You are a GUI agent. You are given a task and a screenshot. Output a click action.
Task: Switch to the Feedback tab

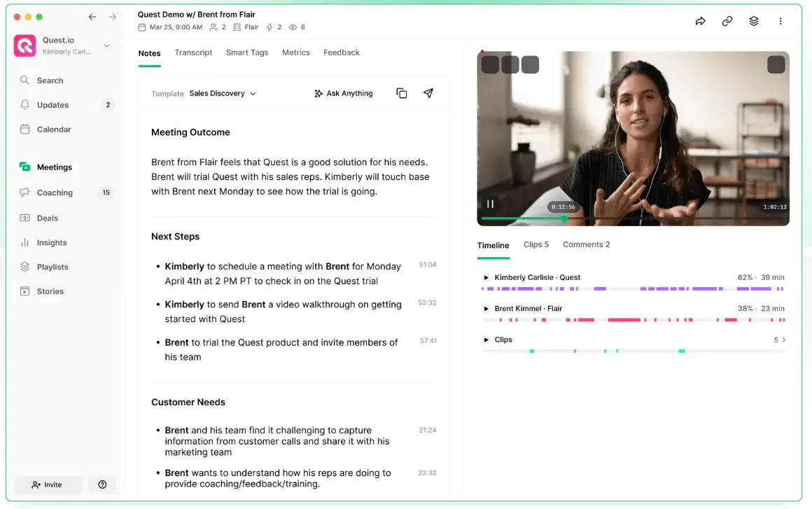(x=342, y=53)
